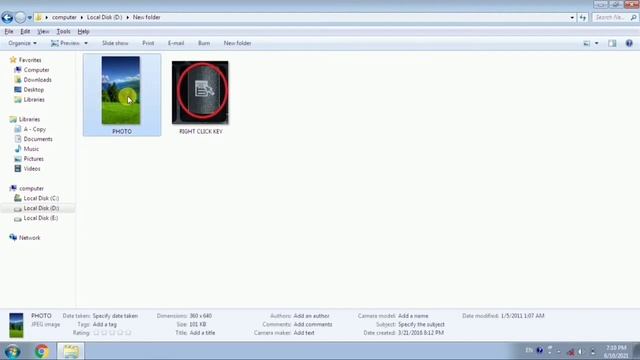Viewport: 640px width, 360px height.
Task: Open Local Disk (E:)
Action: coord(41,218)
